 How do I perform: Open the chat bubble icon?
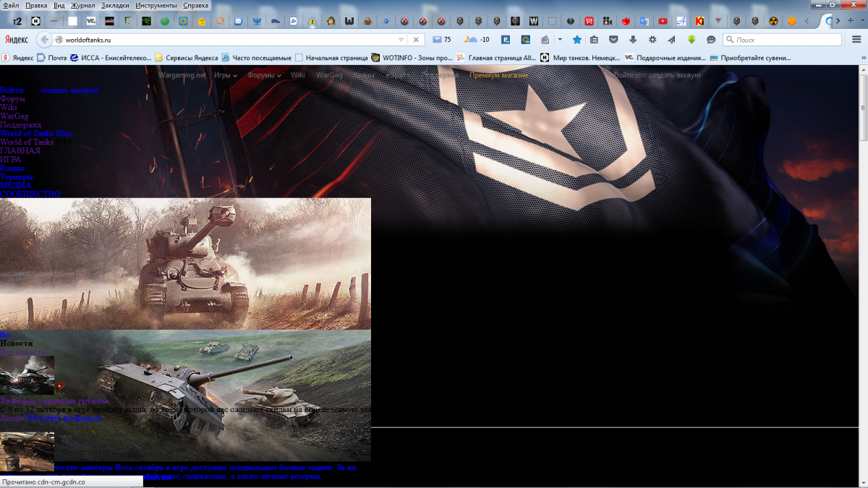711,40
